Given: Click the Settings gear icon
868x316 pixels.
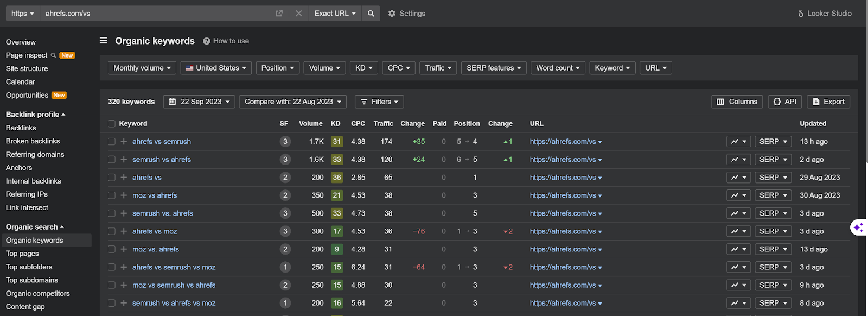Looking at the screenshot, I should [392, 14].
